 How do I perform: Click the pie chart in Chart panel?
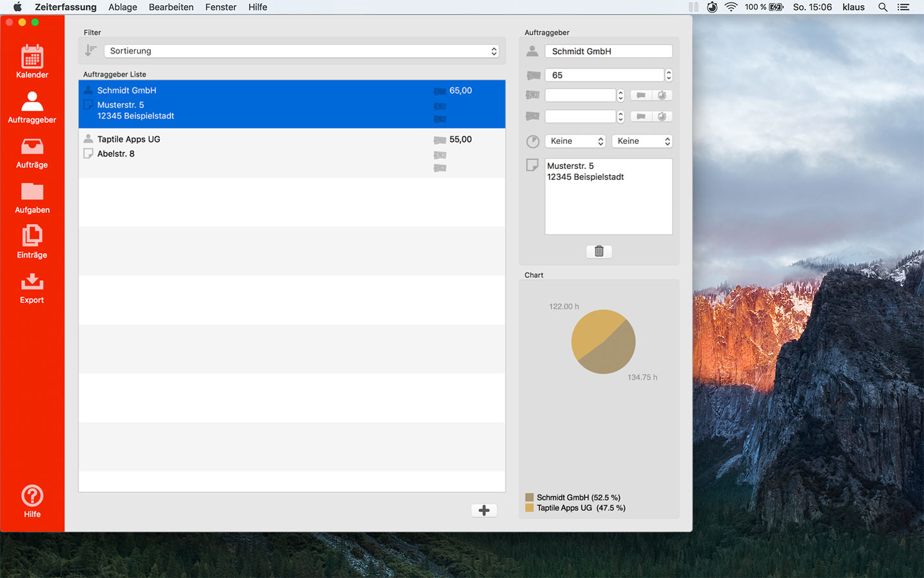pos(603,342)
